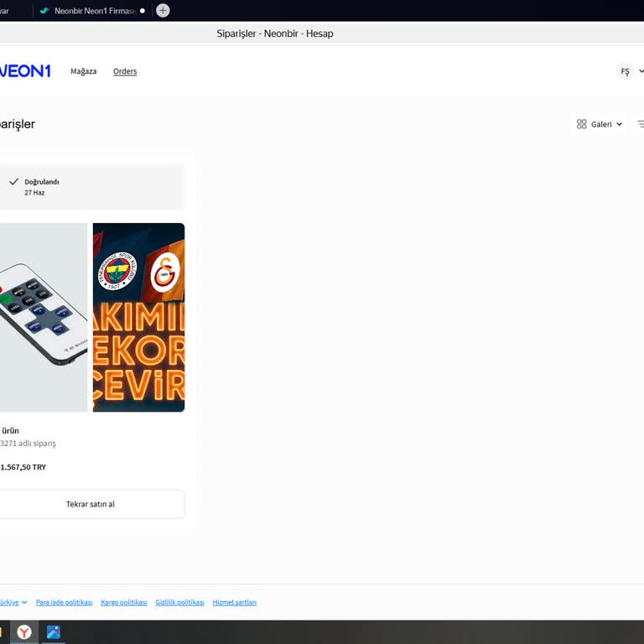The width and height of the screenshot is (644, 644).
Task: Open the sort filter lines icon
Action: [x=641, y=124]
